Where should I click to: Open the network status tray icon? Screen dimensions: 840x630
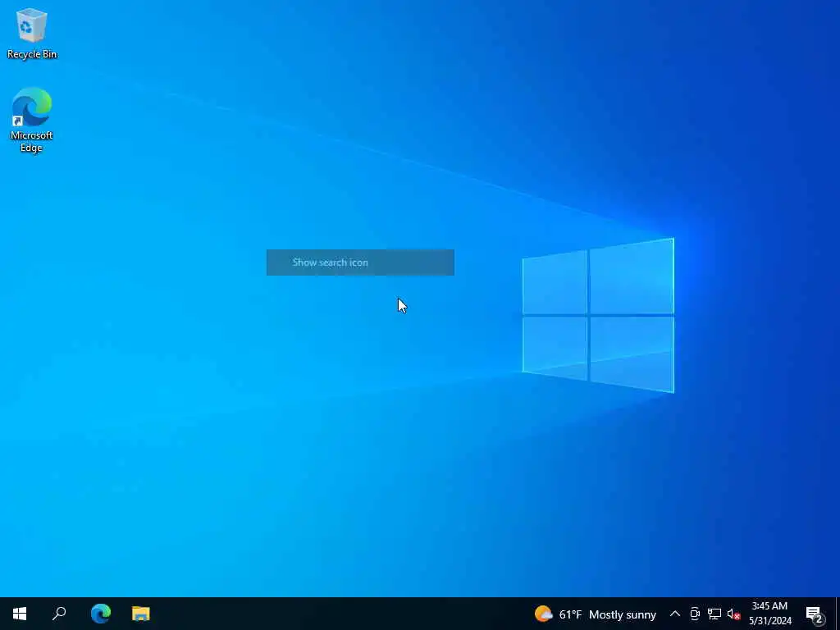[x=714, y=614]
